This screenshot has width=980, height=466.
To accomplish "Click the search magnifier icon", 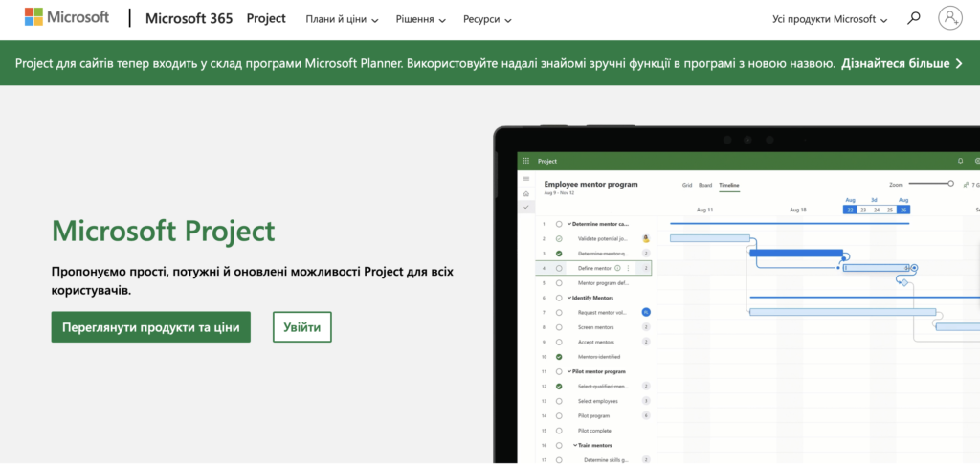I will 914,18.
